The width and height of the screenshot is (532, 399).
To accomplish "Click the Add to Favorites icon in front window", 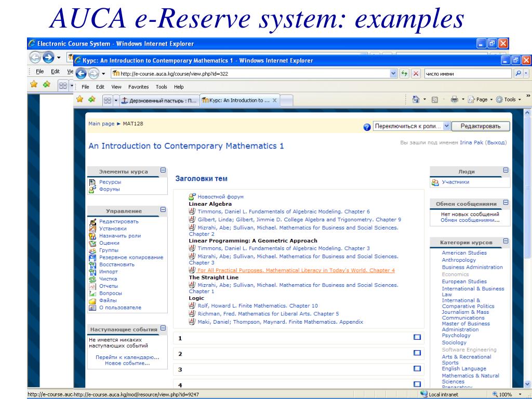I will pos(92,99).
